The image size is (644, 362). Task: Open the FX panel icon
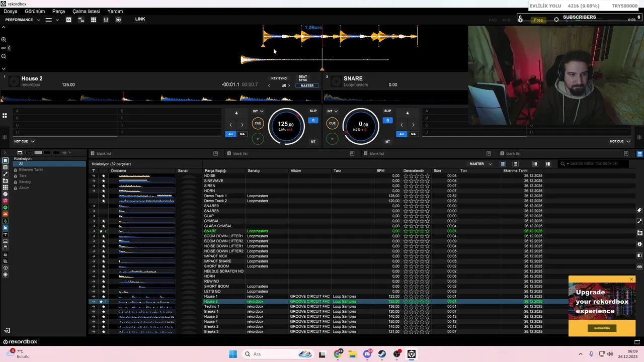click(68, 20)
